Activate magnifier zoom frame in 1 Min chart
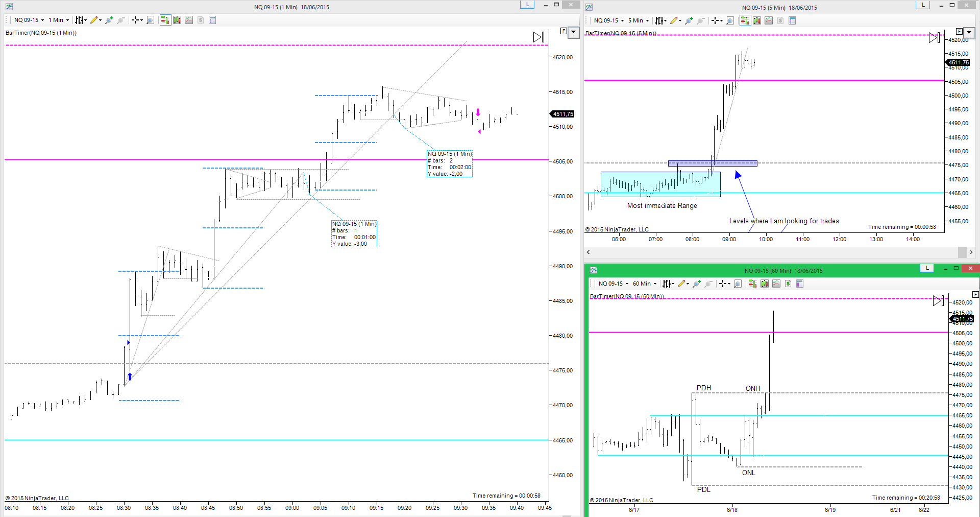 point(150,20)
